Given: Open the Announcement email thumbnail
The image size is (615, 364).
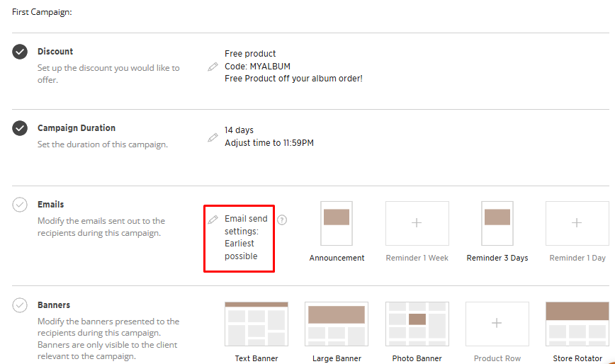Looking at the screenshot, I should pyautogui.click(x=337, y=223).
